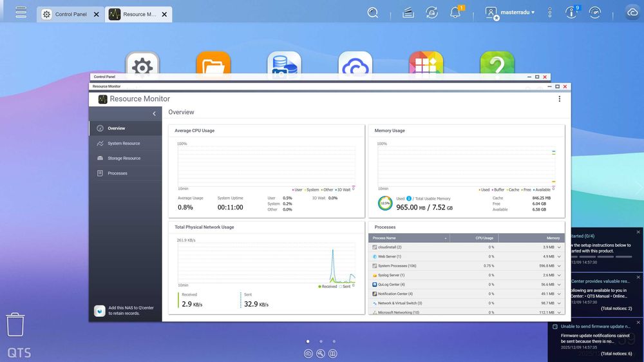Select Storage Resource in the sidebar
This screenshot has width=644, height=362.
pyautogui.click(x=126, y=158)
